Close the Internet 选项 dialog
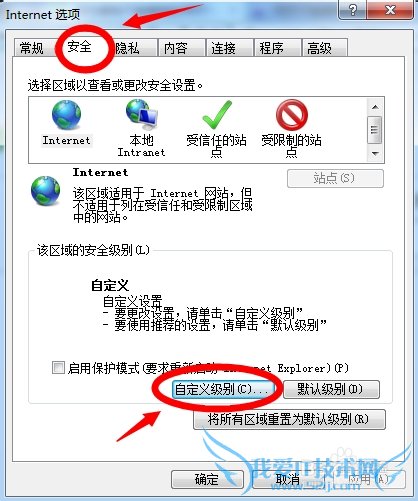The image size is (418, 501). coord(390,10)
